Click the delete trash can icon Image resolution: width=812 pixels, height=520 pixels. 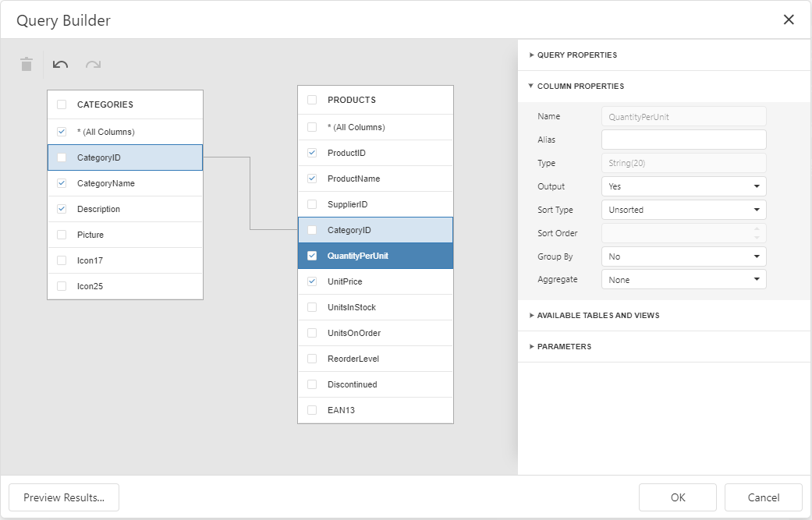tap(27, 65)
